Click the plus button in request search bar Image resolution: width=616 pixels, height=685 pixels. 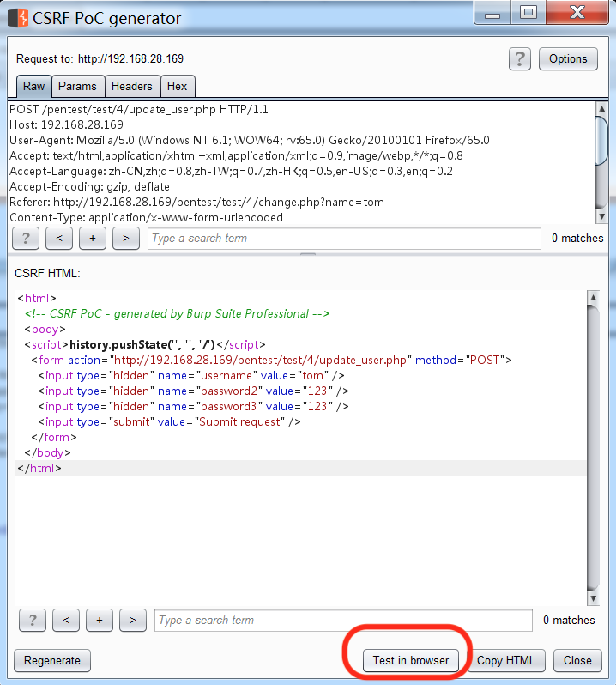click(93, 238)
